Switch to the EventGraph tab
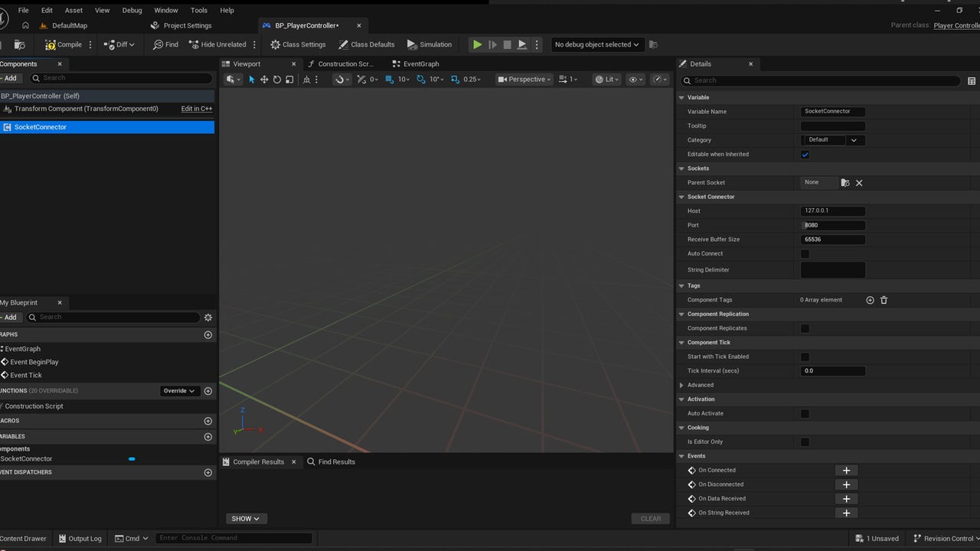Viewport: 980px width, 551px height. coord(416,64)
